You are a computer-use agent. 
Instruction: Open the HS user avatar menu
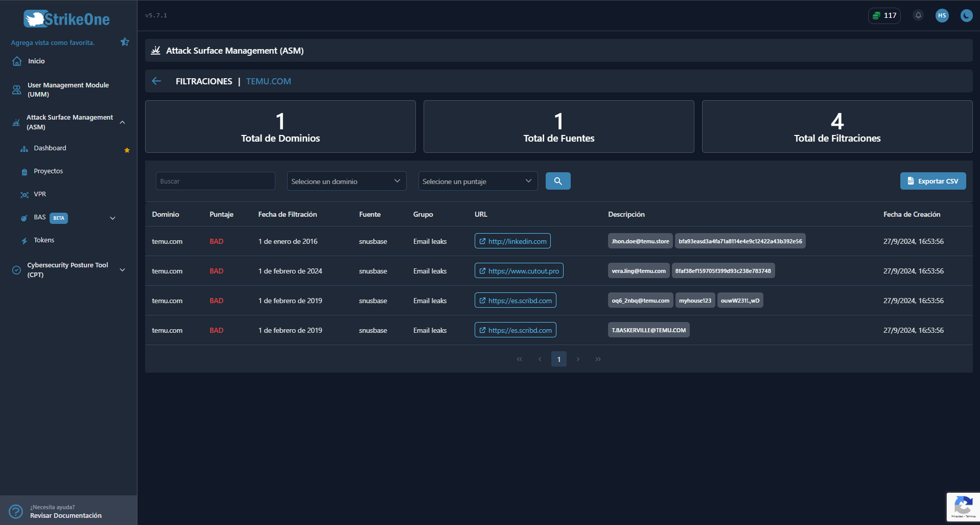[x=942, y=15]
